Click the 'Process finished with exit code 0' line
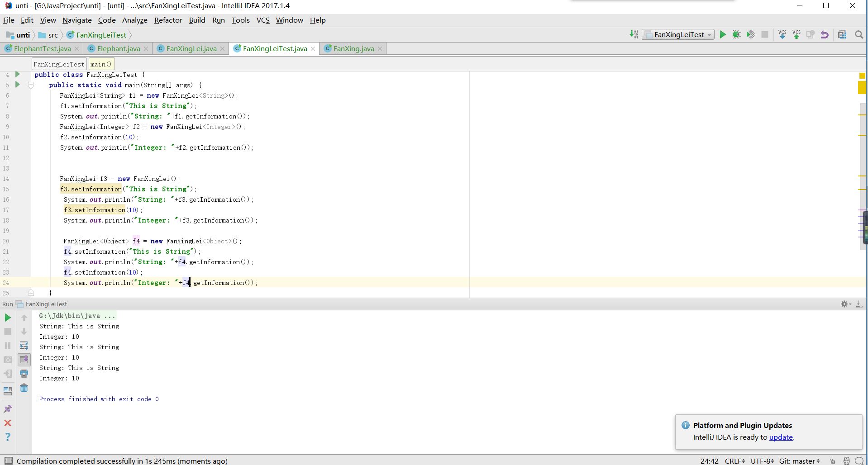The image size is (868, 465). [99, 399]
